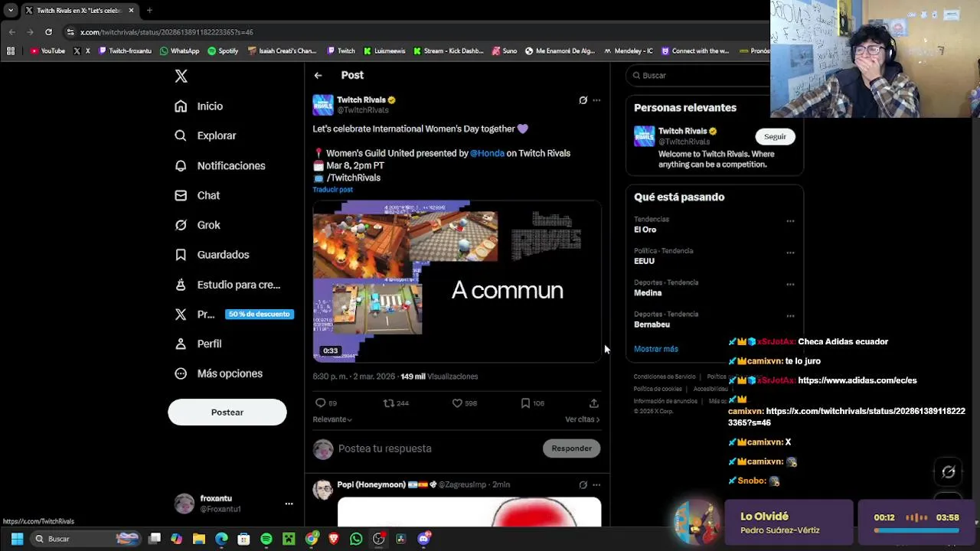This screenshot has width=980, height=551.
Task: Close the Twitch Rivals en X tab
Action: click(131, 11)
